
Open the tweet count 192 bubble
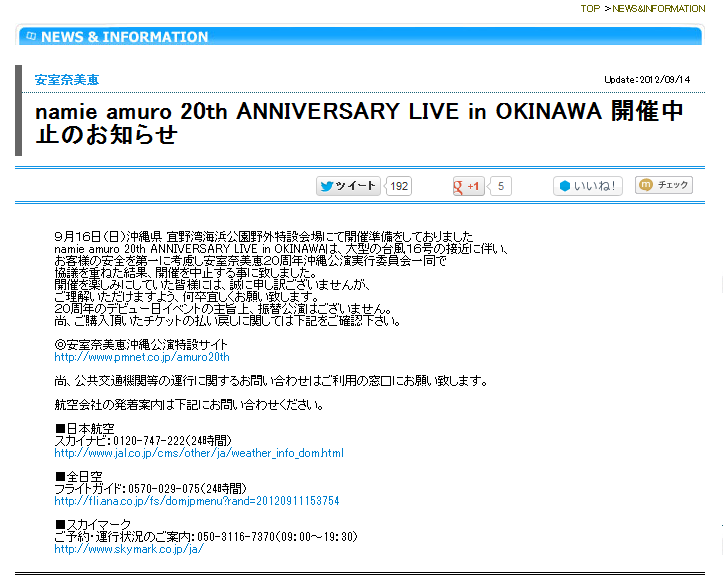(399, 186)
